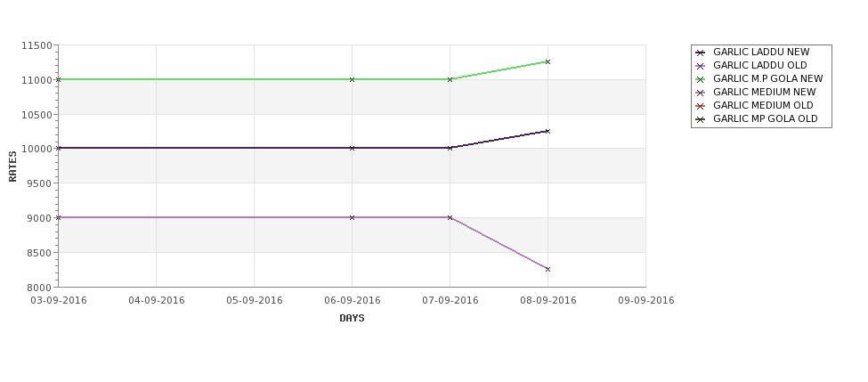
Task: Click the GARLIC MP GOLA OLD legend marker
Action: pyautogui.click(x=701, y=119)
